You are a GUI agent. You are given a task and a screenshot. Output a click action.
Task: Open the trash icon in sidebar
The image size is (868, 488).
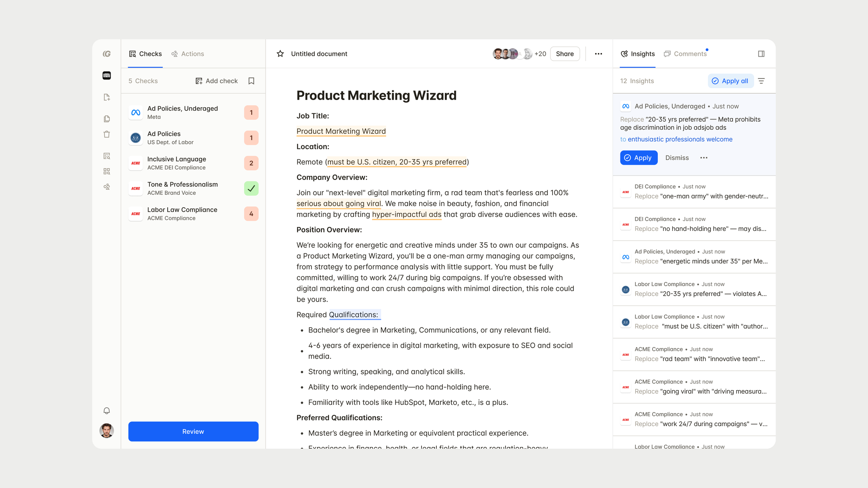tap(106, 134)
